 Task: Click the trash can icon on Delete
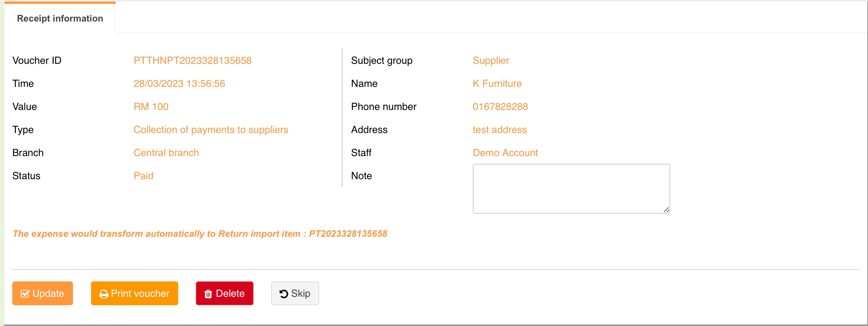tap(208, 294)
